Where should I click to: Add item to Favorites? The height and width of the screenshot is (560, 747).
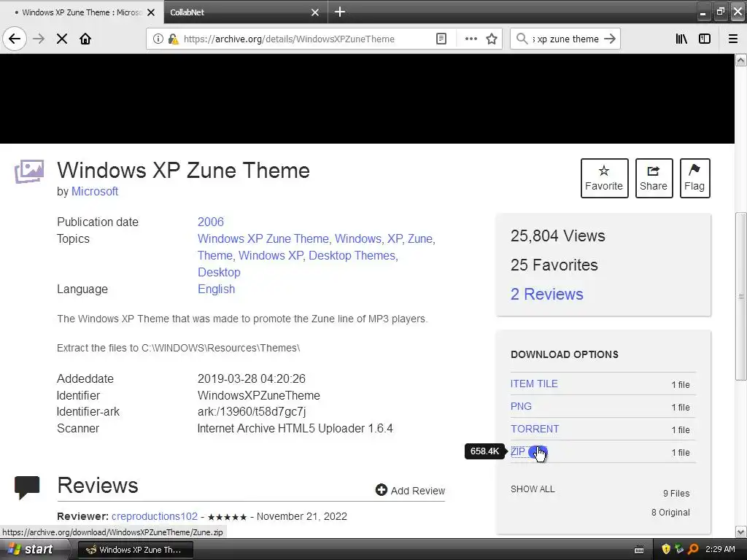coord(604,178)
